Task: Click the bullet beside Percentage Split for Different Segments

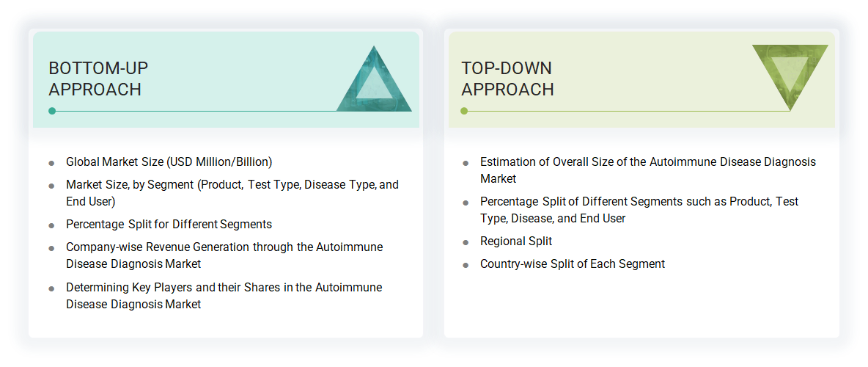Action: [51, 225]
